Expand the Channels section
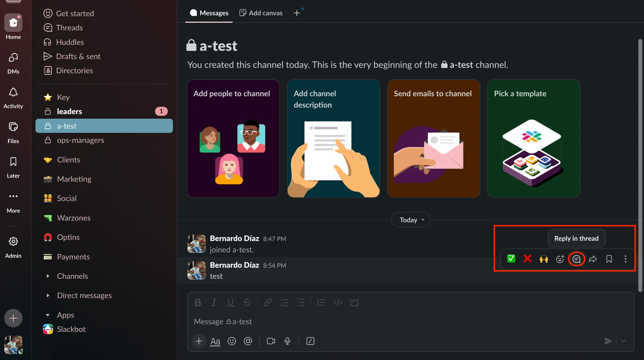 pos(48,276)
